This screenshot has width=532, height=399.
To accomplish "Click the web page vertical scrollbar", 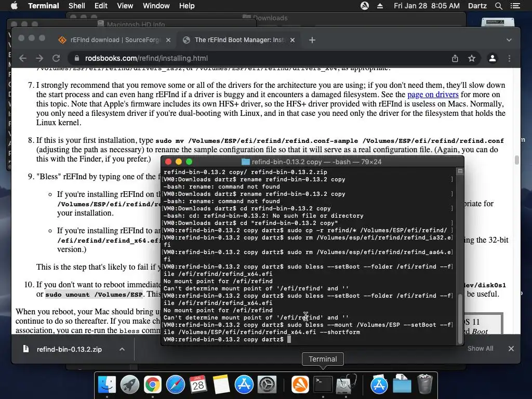I will click(x=517, y=160).
